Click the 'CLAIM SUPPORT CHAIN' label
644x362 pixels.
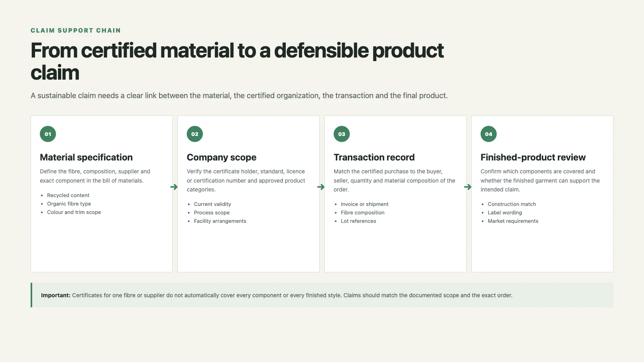76,31
